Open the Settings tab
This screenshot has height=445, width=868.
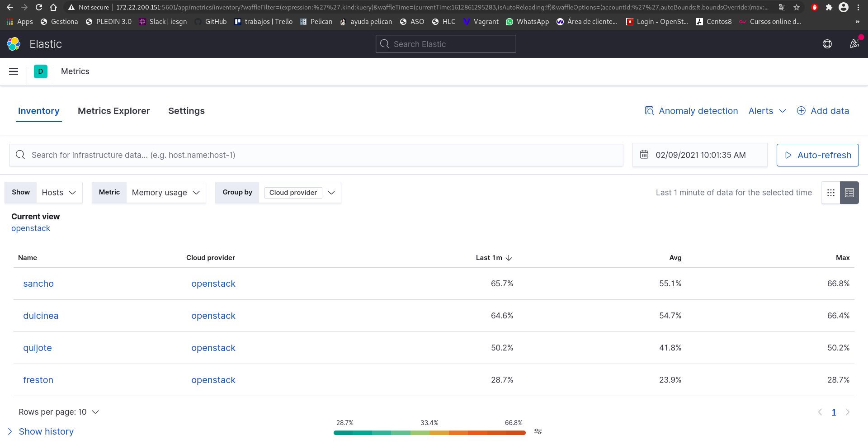point(186,111)
